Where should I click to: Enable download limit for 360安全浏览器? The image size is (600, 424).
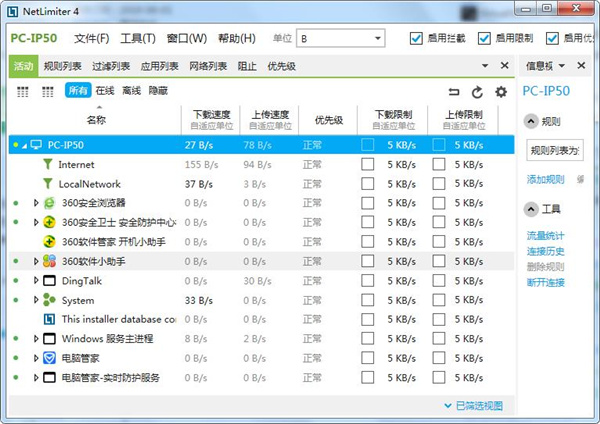click(368, 203)
